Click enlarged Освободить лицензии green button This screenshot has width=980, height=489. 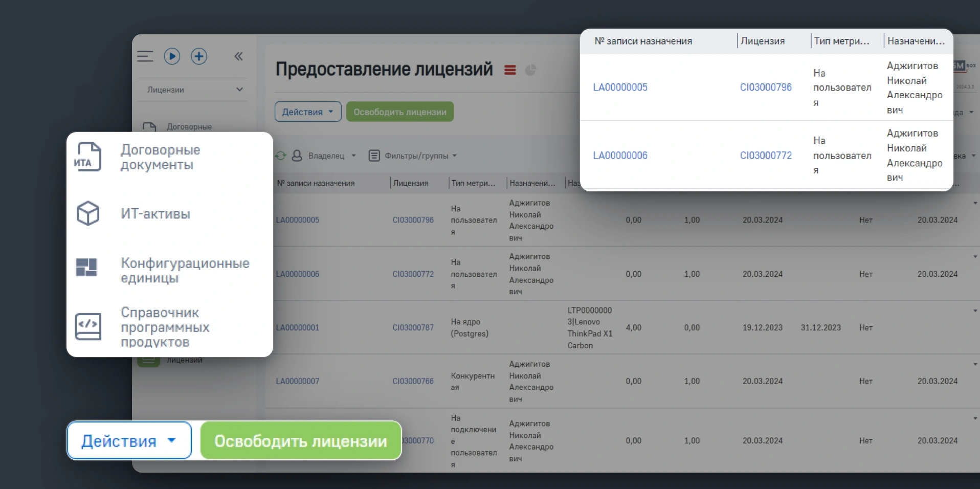click(x=301, y=440)
